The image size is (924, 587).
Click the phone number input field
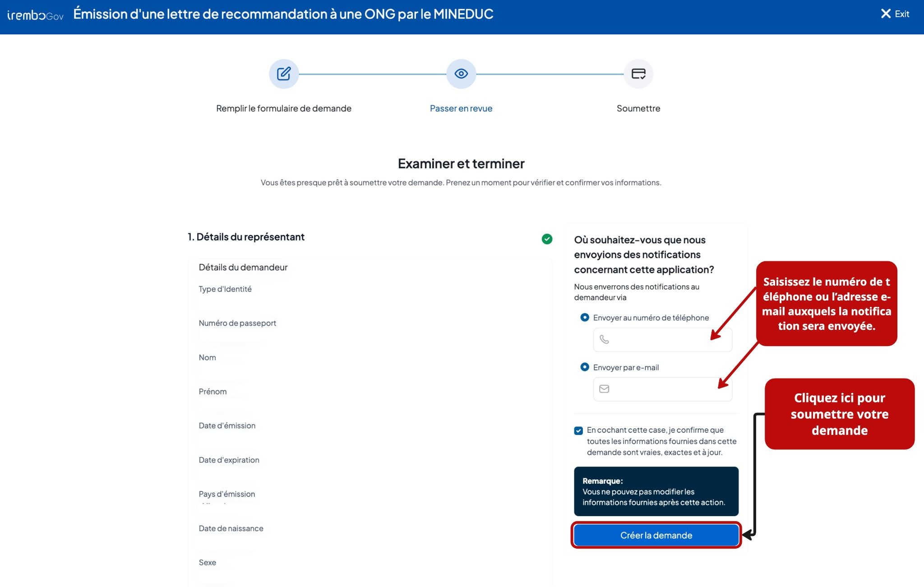(x=662, y=340)
